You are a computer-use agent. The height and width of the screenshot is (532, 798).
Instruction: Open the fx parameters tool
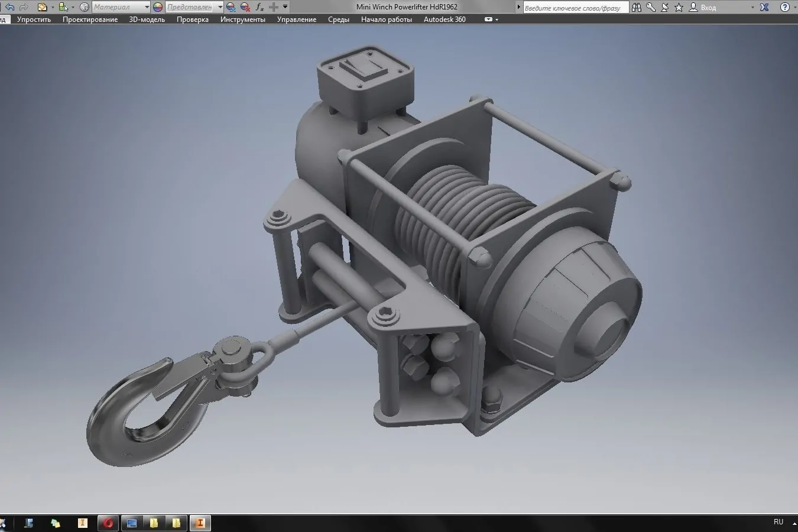point(259,7)
